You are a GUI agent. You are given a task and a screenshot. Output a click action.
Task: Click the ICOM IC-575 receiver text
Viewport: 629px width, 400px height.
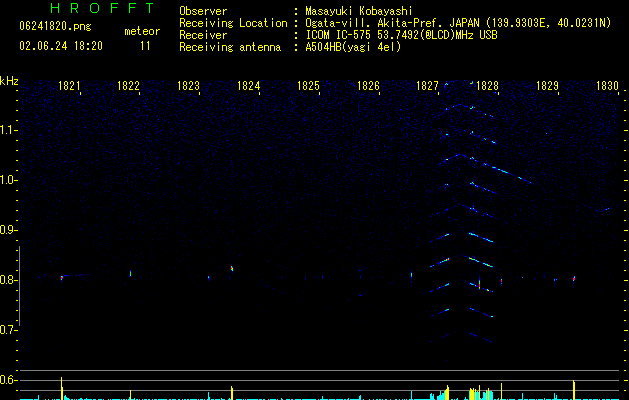[401, 35]
